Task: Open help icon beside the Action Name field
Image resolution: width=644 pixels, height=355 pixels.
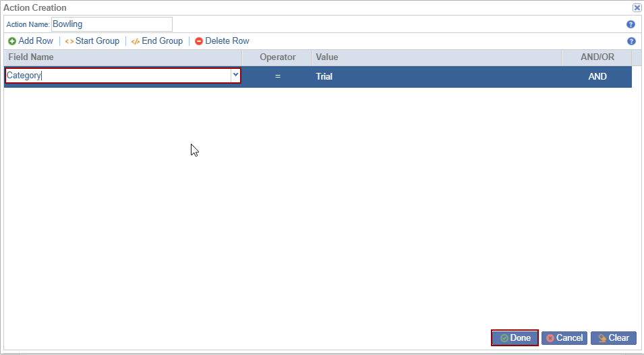Action: pos(631,24)
